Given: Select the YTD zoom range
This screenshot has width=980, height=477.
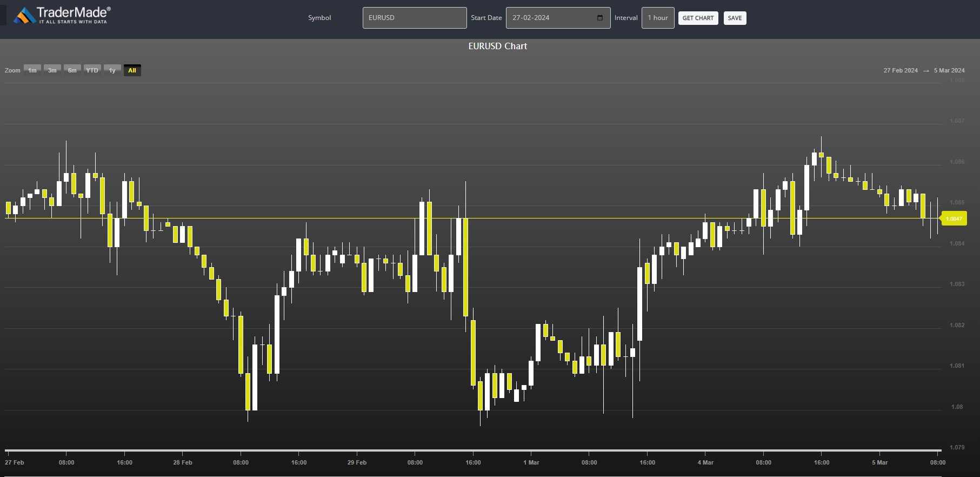Looking at the screenshot, I should (x=92, y=70).
